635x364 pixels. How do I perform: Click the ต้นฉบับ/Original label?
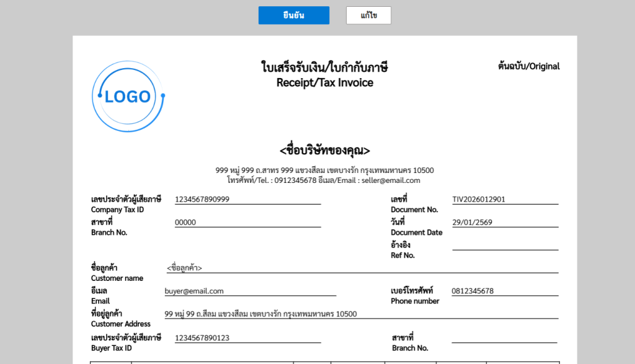click(x=528, y=66)
